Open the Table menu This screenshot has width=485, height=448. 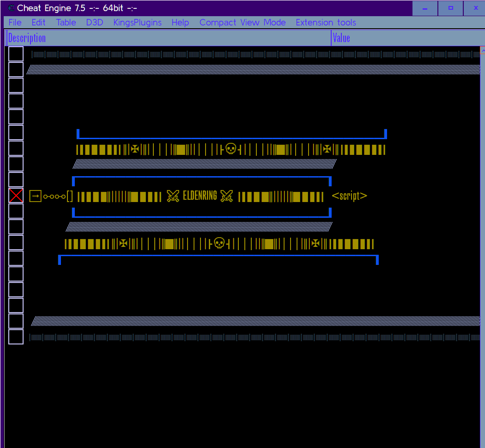[x=66, y=22]
